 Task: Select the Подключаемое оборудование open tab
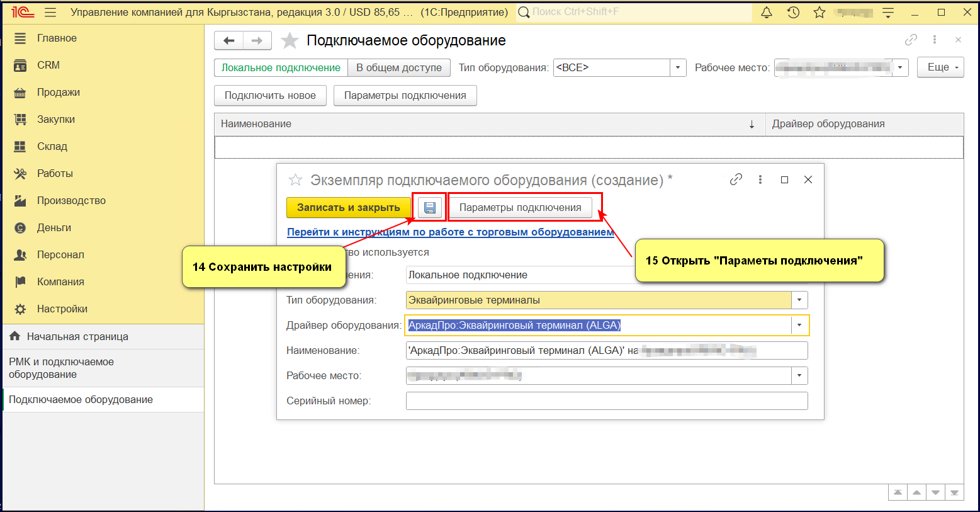(103, 400)
